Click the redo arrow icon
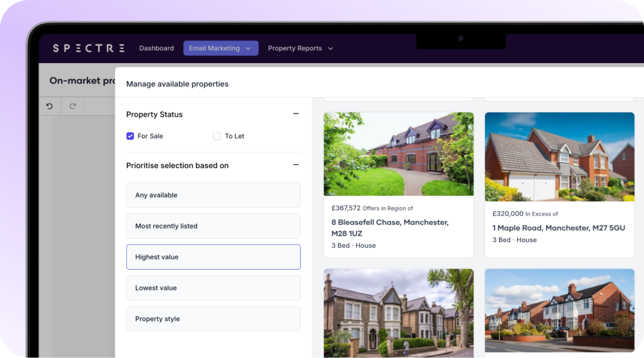This screenshot has height=358, width=644. click(x=73, y=106)
